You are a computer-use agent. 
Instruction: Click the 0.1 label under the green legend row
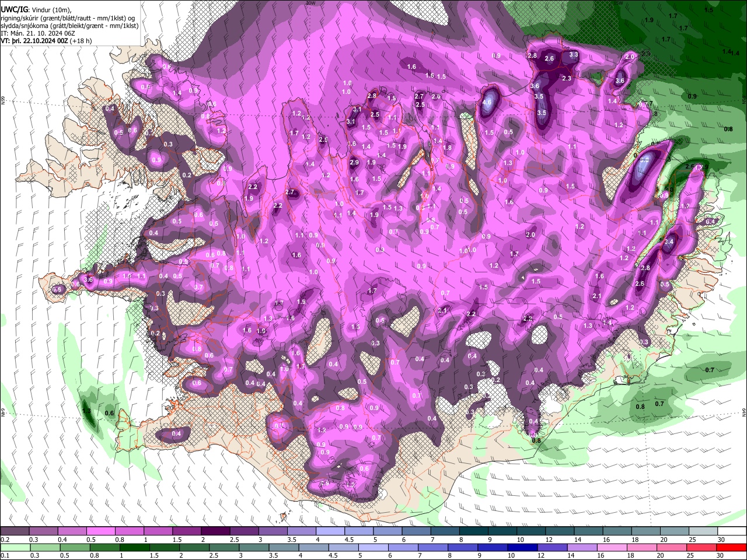(x=4, y=555)
